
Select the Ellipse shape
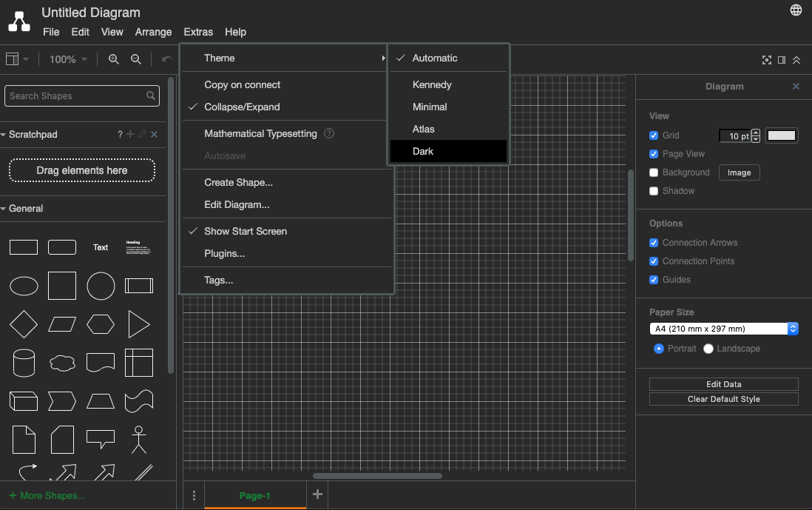tap(24, 286)
